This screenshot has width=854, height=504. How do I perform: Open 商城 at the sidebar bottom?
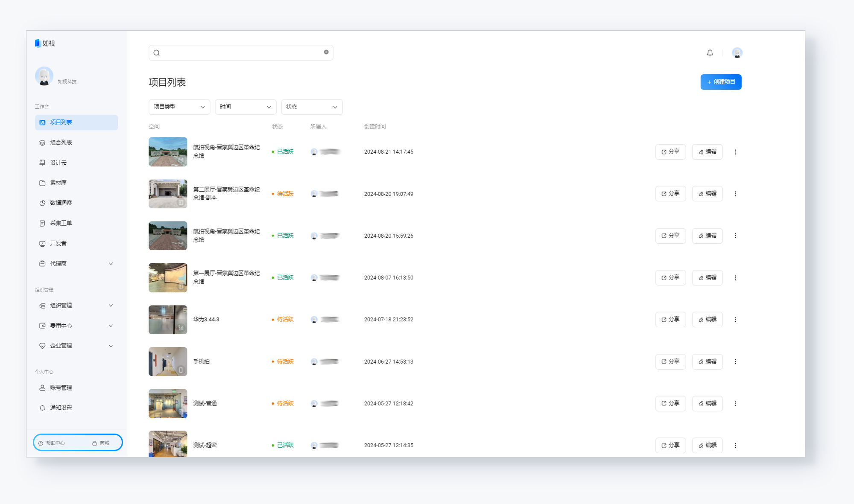pyautogui.click(x=101, y=443)
